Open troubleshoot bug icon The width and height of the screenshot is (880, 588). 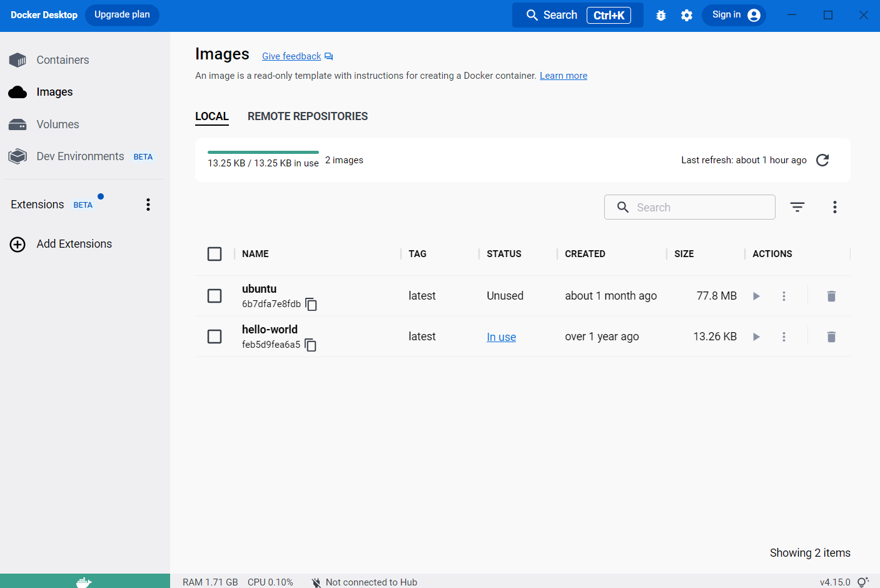(661, 15)
